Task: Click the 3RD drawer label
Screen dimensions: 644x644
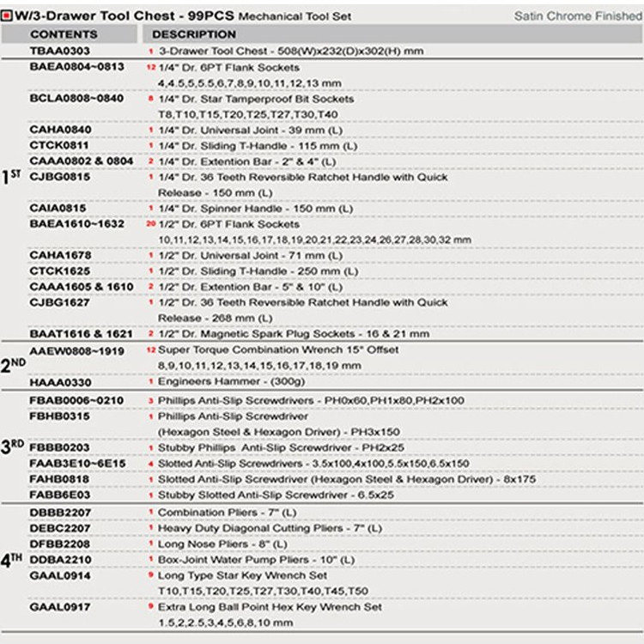Action: point(14,447)
